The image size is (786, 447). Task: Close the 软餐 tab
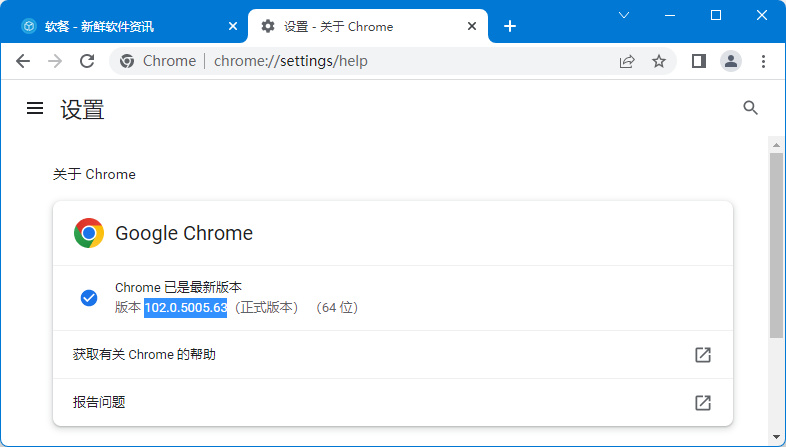point(232,26)
